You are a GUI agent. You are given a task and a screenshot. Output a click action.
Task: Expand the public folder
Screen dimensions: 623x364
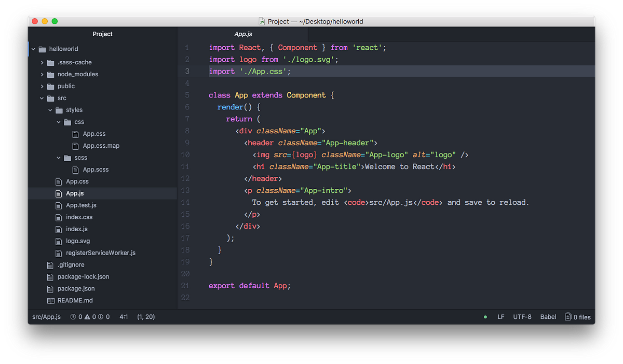click(x=43, y=86)
